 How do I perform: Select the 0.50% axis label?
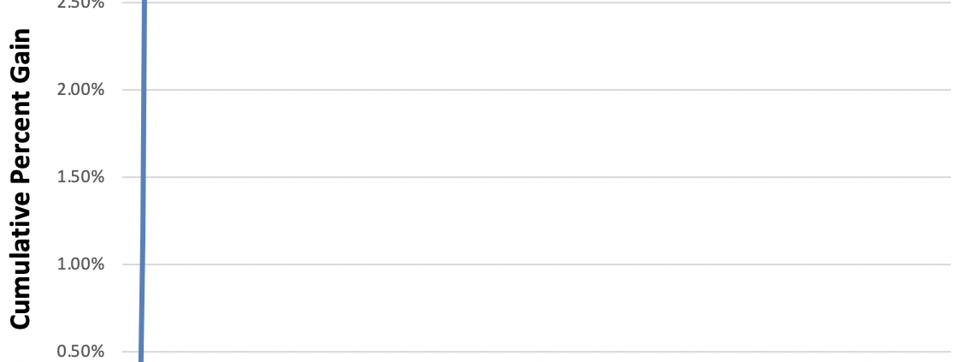click(x=80, y=352)
